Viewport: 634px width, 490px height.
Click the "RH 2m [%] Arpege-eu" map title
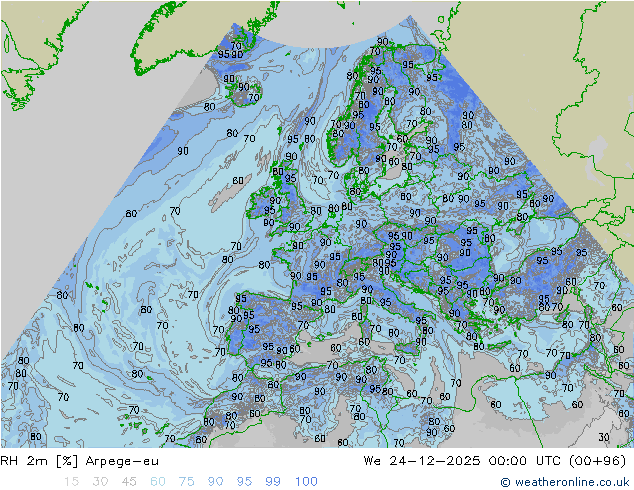(x=80, y=461)
